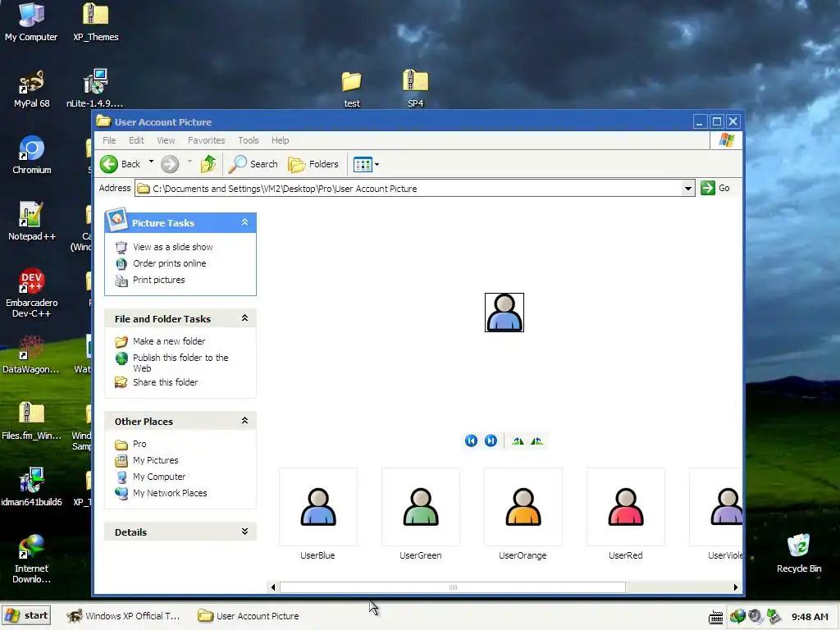
Task: Open My Network Places link
Action: (x=170, y=493)
